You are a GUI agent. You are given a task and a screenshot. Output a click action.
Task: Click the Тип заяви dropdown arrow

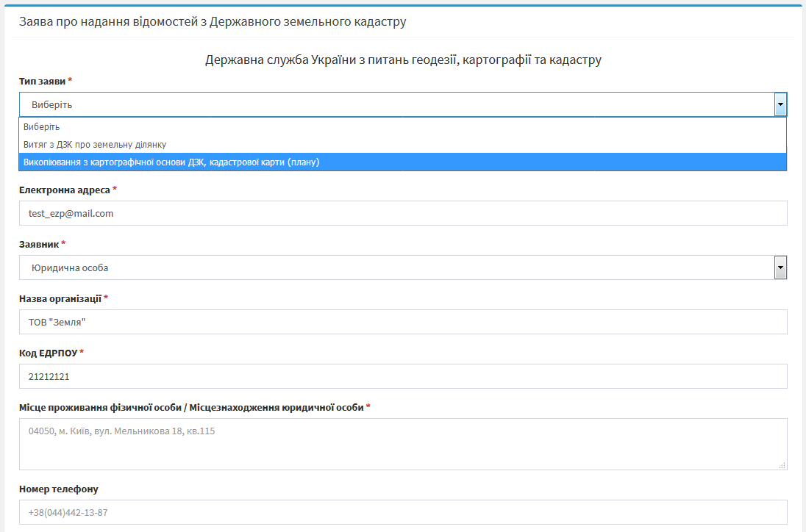pos(780,105)
